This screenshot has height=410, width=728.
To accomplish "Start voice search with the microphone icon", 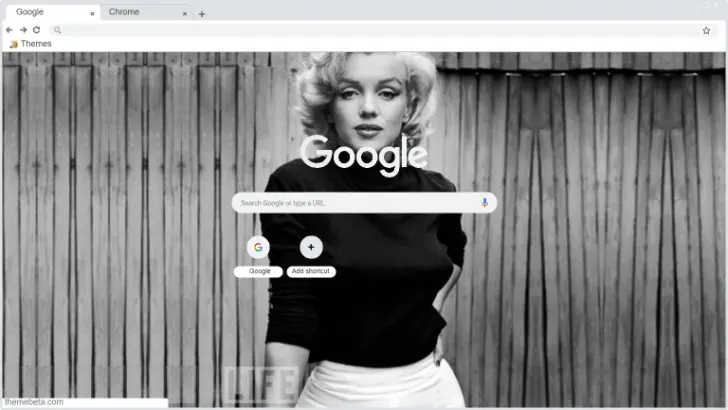I will click(485, 203).
